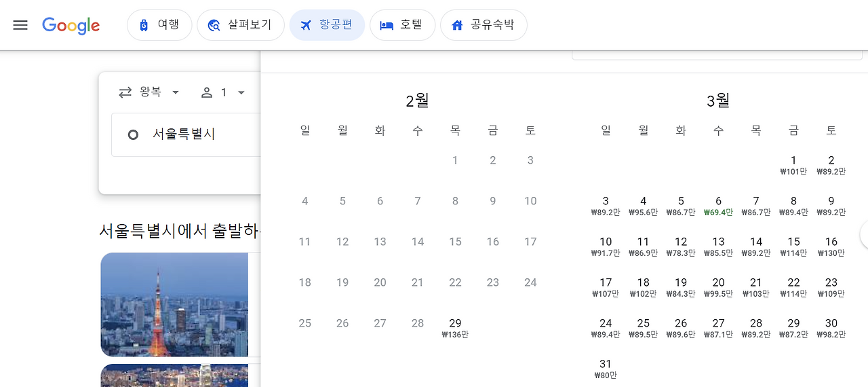The height and width of the screenshot is (387, 868).
Task: Select March 21 priced ₩103만
Action: 756,287
